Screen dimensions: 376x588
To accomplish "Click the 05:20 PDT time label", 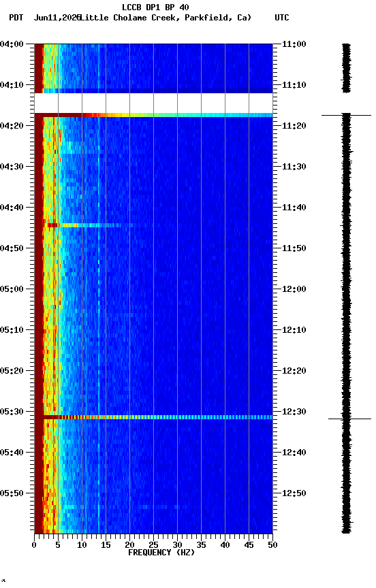I will (12, 371).
